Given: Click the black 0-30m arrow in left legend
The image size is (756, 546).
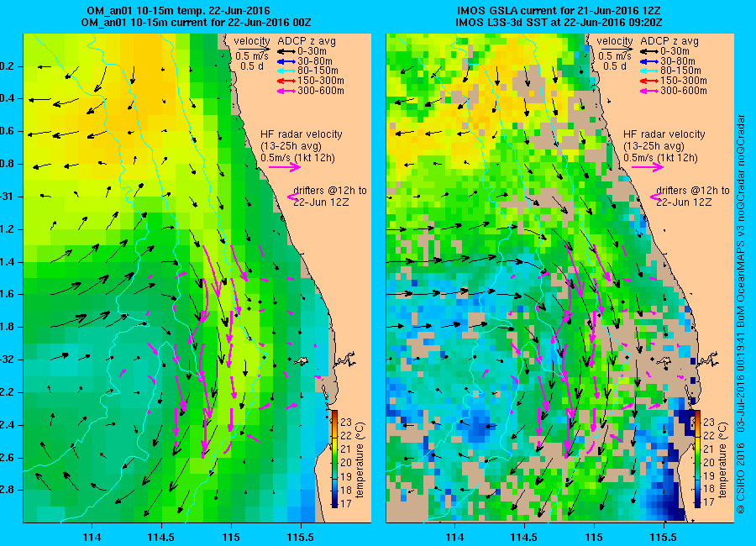Looking at the screenshot, I should 286,51.
